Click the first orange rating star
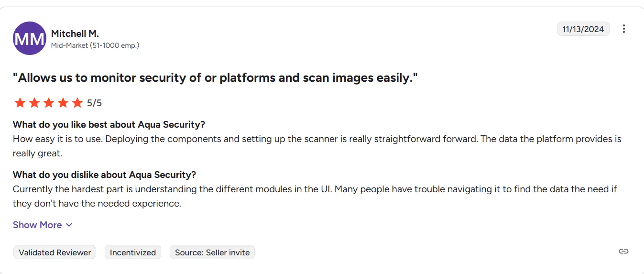644x274 pixels. [x=20, y=103]
